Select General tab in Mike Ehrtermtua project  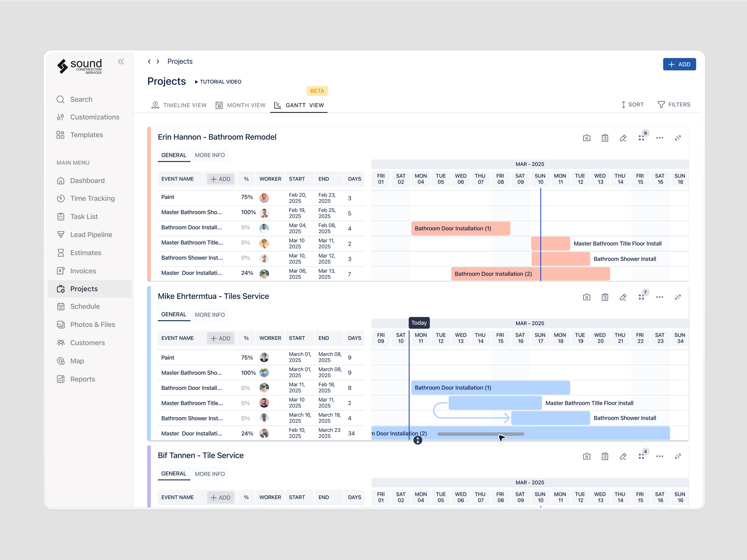(x=174, y=314)
